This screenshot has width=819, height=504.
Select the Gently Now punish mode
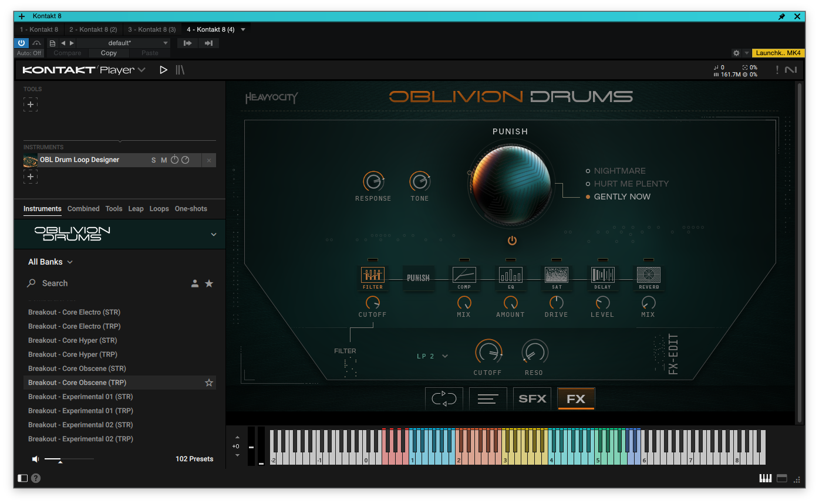(x=618, y=197)
